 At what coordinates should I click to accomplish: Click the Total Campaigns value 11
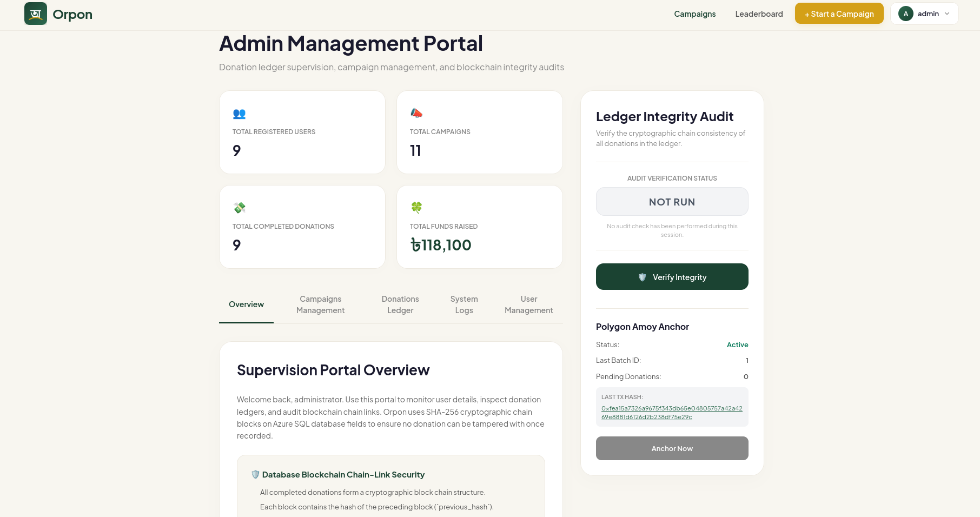pos(415,150)
